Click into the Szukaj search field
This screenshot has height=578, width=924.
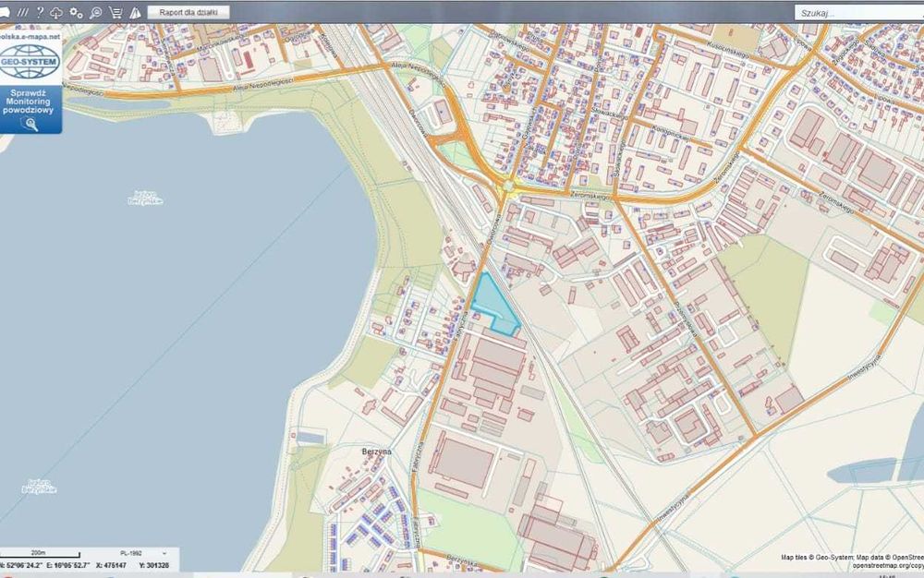[859, 13]
